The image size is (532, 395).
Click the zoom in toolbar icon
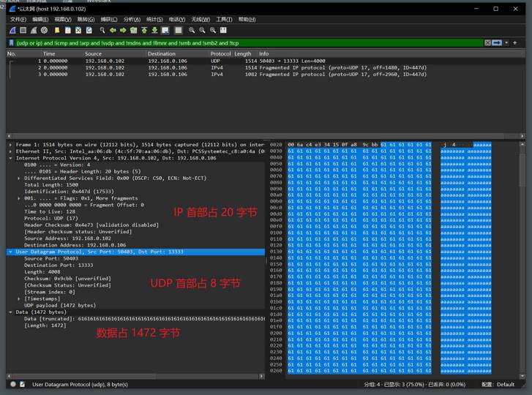coord(192,31)
